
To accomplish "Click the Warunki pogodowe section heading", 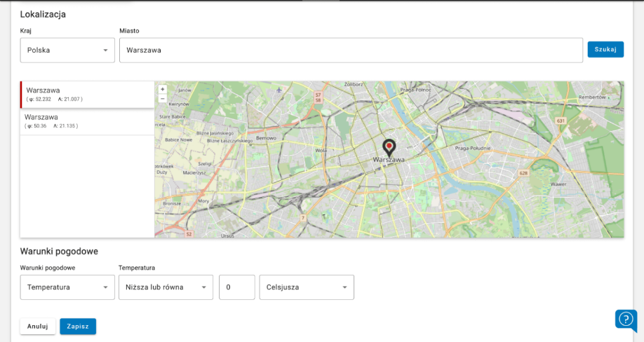I will tap(59, 252).
